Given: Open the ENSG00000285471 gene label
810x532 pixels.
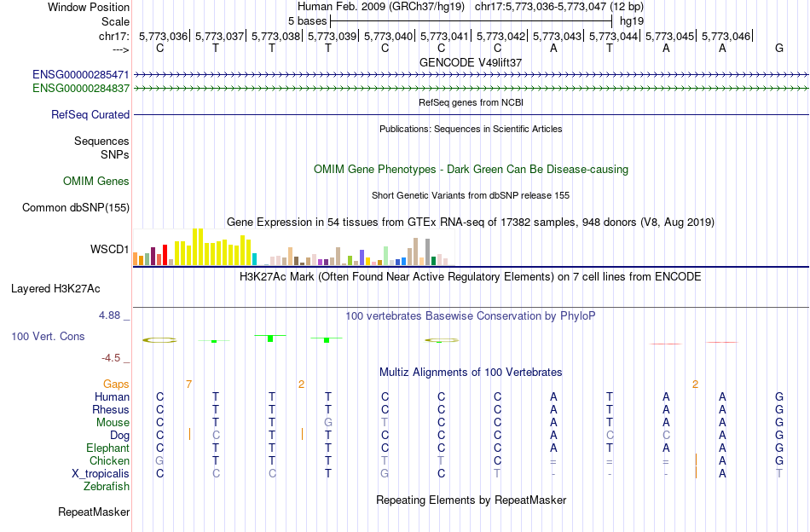Looking at the screenshot, I should pyautogui.click(x=81, y=75).
